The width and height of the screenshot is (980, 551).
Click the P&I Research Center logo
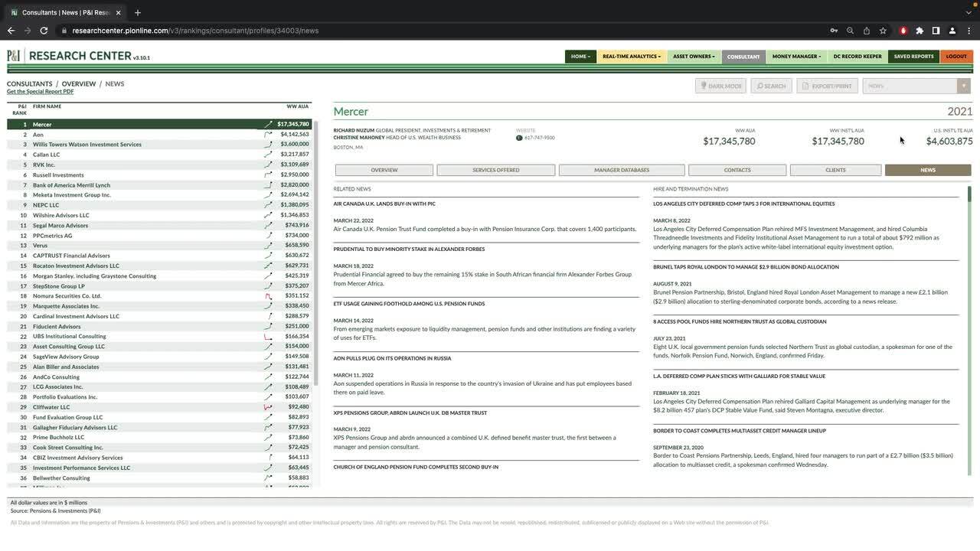tap(78, 56)
